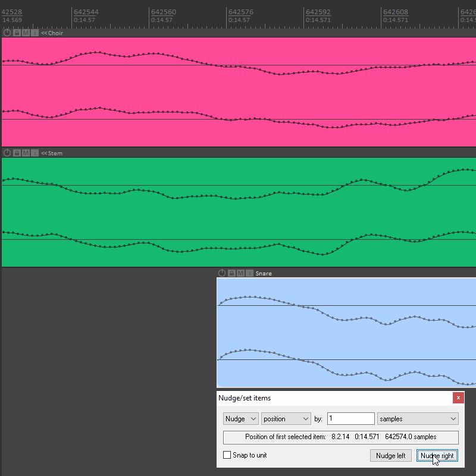
Task: Click the nudge amount input field
Action: click(350, 419)
